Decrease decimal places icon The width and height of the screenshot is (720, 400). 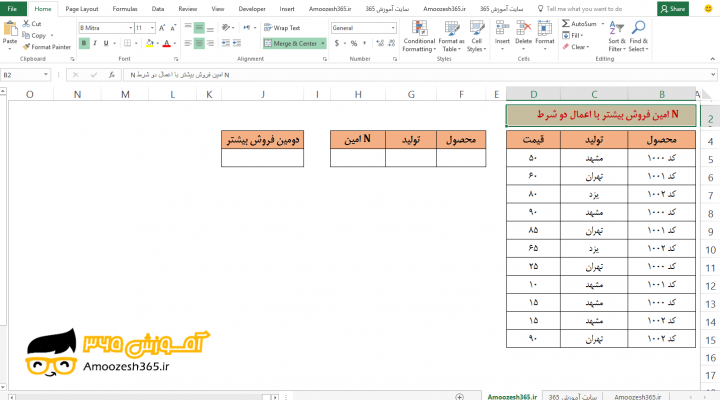tap(391, 43)
